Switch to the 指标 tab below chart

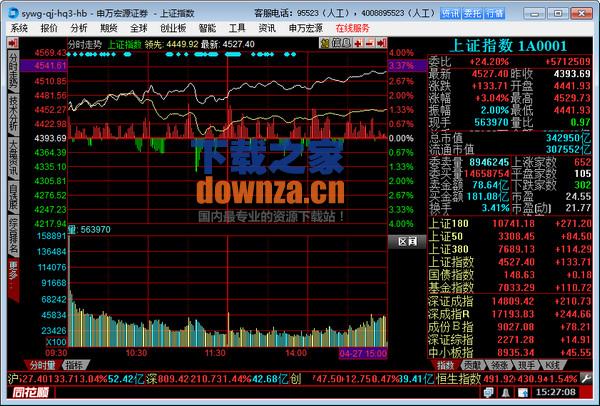[74, 365]
